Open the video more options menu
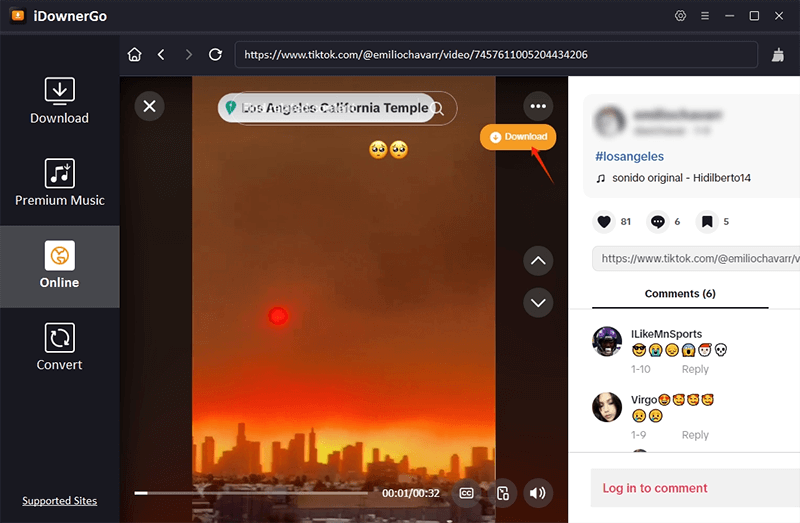 pos(538,106)
